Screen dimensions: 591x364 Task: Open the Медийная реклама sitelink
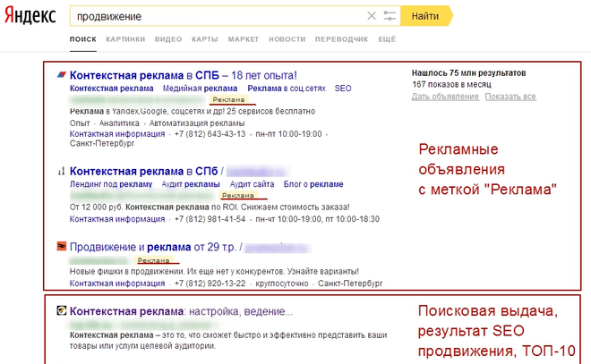[x=201, y=89]
